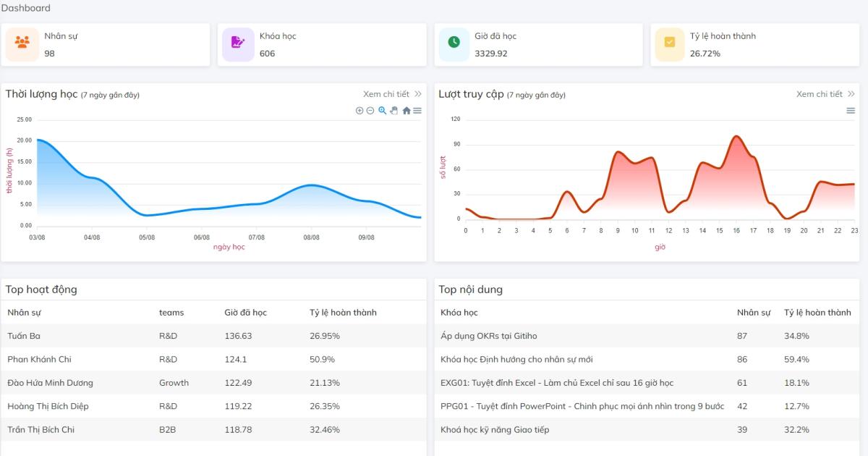
Task: Click the Khóa học purple edit icon
Action: pyautogui.click(x=238, y=43)
